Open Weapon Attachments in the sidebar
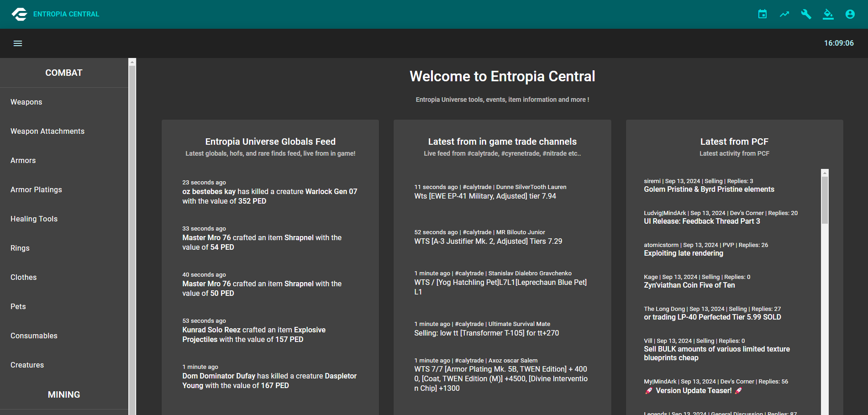The height and width of the screenshot is (415, 868). (64, 131)
